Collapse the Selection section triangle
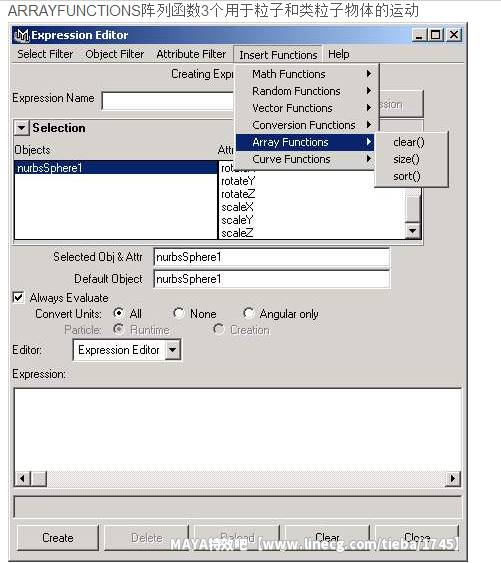 [x=22, y=128]
